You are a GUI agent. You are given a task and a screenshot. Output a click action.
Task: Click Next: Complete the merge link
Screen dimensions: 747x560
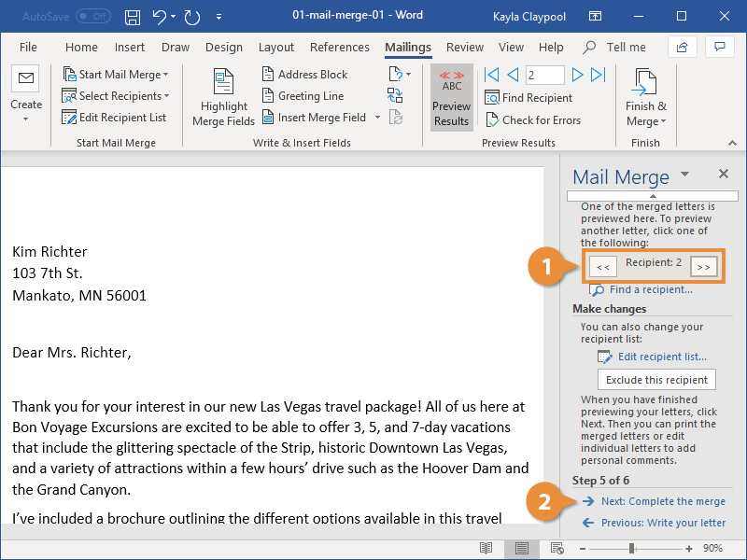(x=662, y=501)
